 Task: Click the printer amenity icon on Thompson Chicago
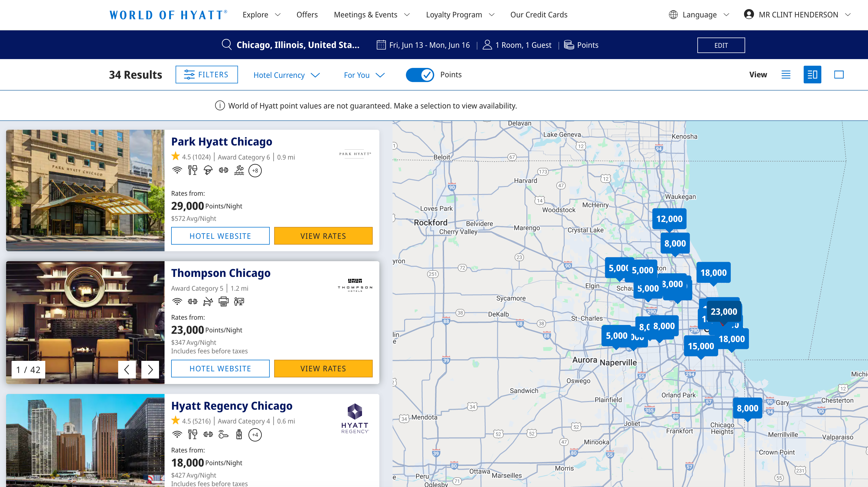tap(223, 301)
